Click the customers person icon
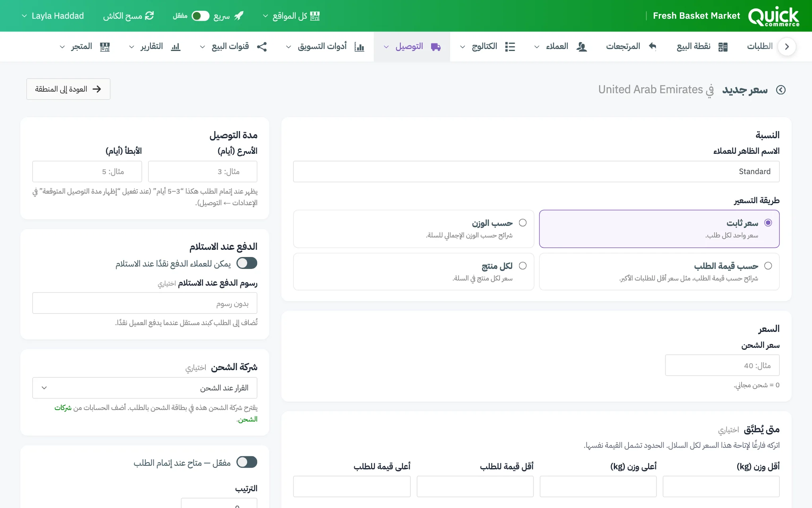The width and height of the screenshot is (812, 508). coord(582,47)
